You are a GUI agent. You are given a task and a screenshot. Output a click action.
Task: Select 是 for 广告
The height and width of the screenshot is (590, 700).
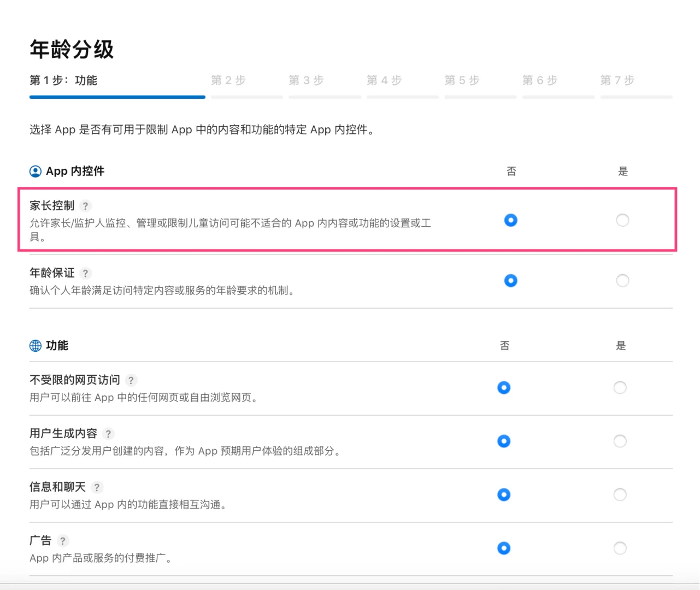coord(620,548)
